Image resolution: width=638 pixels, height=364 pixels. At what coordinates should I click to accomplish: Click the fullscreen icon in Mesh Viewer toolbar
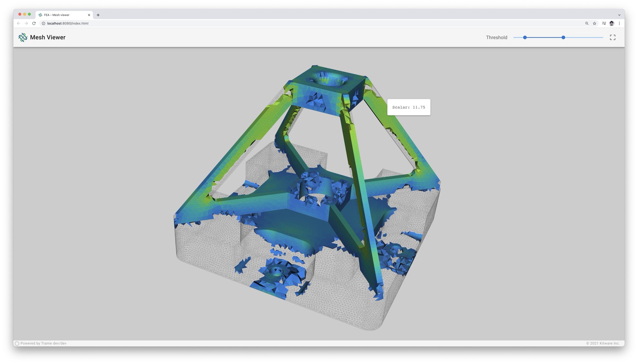(x=612, y=37)
